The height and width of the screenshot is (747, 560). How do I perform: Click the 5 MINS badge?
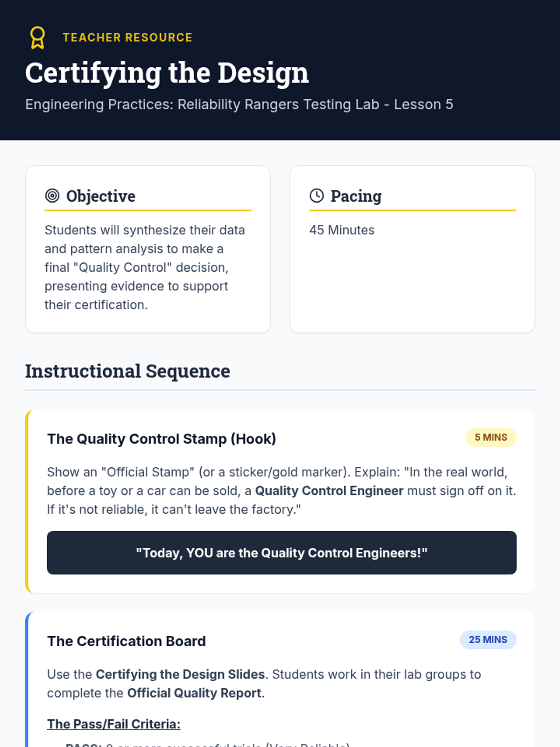[491, 437]
